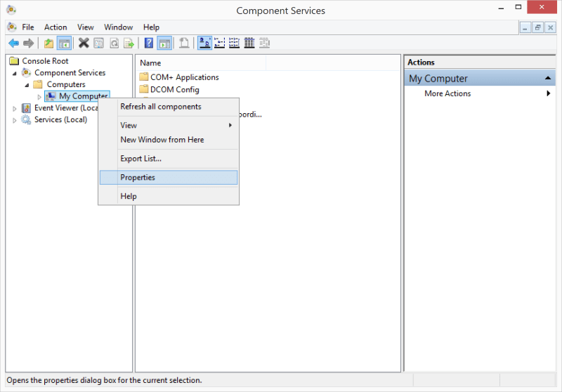The image size is (562, 392).
Task: Click the Delete X toolbar icon
Action: point(84,44)
